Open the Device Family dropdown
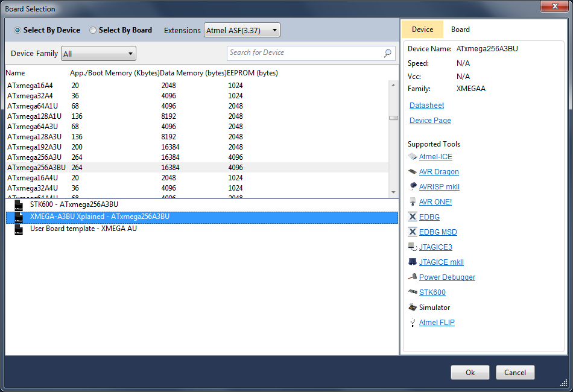This screenshot has height=392, width=573. tap(99, 54)
